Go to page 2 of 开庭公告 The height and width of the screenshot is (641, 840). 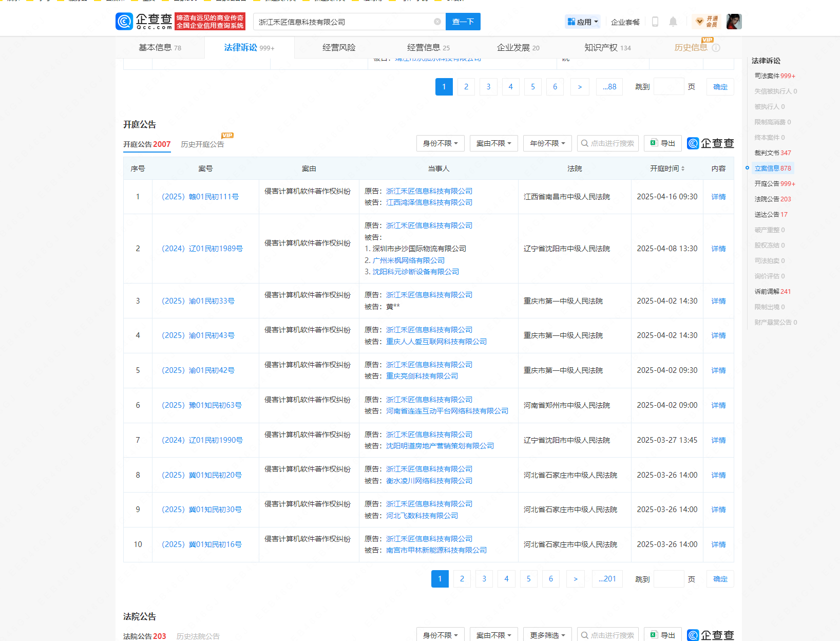462,579
